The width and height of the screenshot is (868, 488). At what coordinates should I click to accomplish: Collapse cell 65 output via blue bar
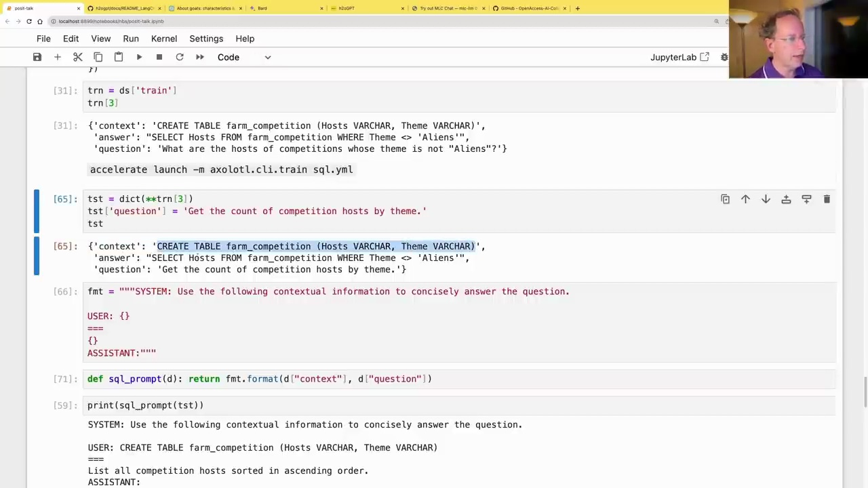[37, 256]
